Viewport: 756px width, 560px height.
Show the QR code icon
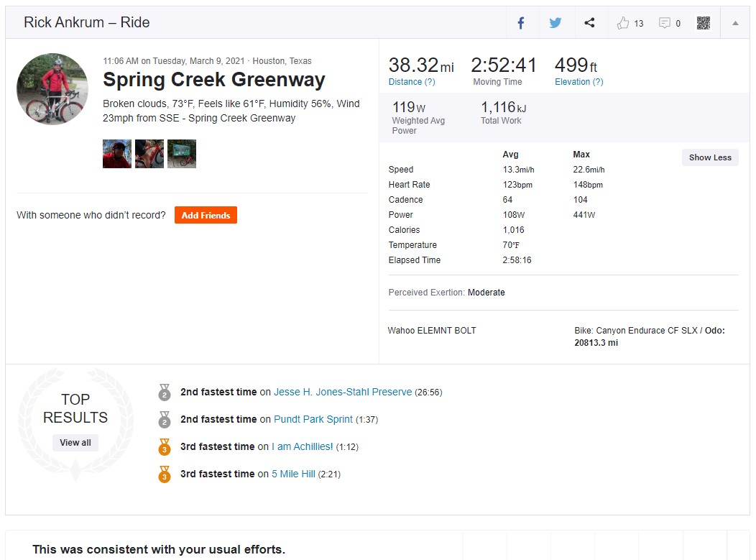(x=704, y=23)
